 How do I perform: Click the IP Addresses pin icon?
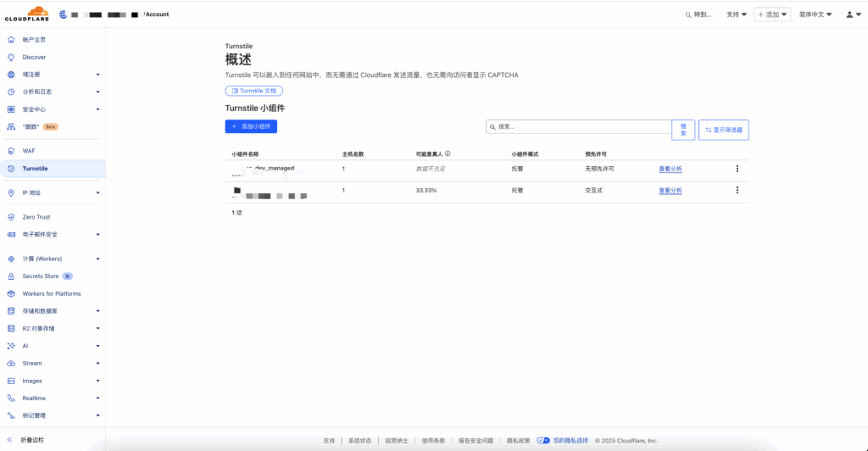(x=11, y=192)
